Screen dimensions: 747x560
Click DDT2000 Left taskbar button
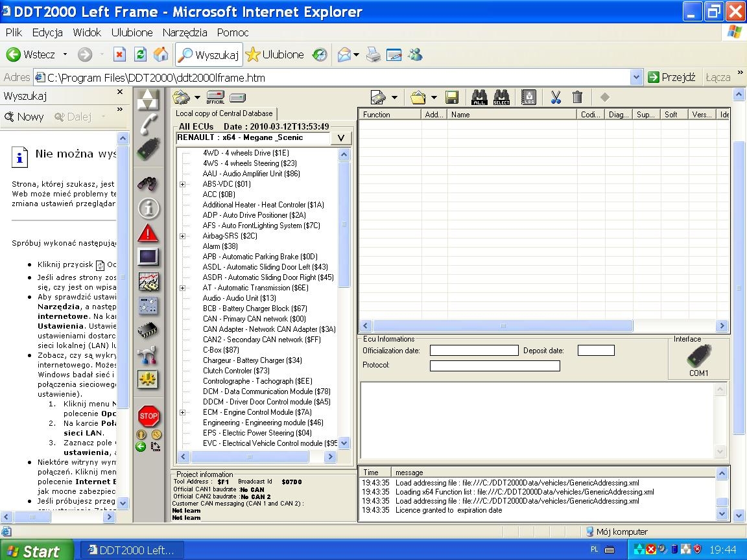tap(131, 550)
